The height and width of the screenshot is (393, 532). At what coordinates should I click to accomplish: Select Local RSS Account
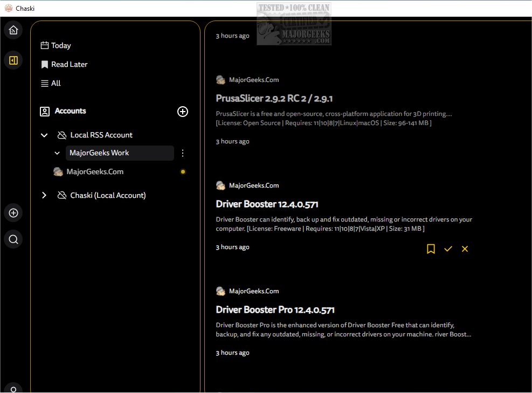(x=101, y=135)
